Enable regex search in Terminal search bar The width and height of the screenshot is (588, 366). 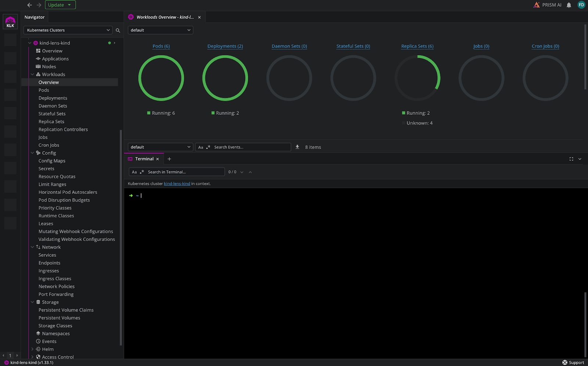click(141, 172)
